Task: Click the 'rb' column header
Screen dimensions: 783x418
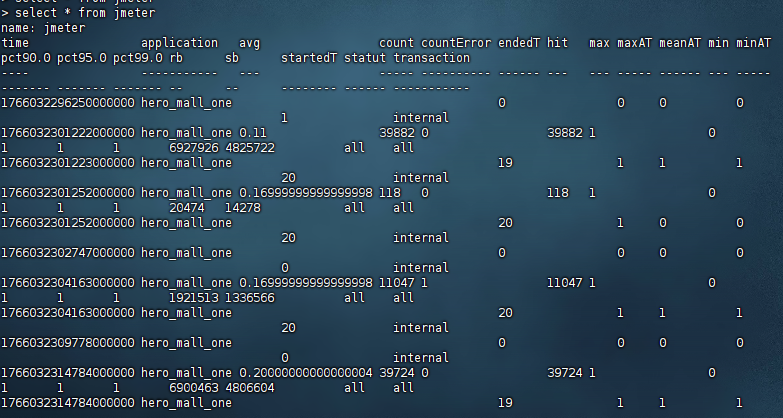Action: 176,58
